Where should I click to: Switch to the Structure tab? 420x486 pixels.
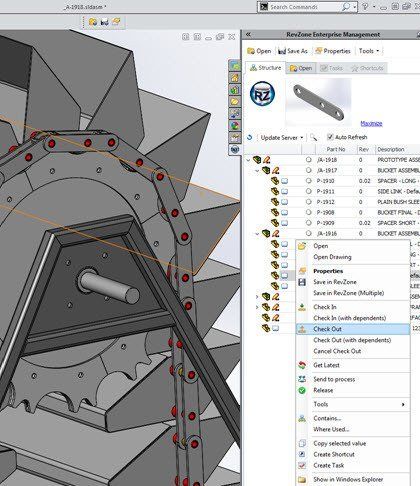265,68
